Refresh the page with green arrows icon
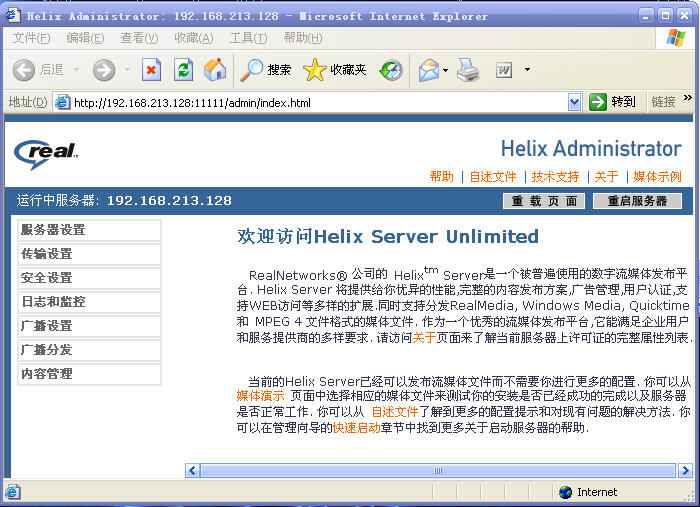The height and width of the screenshot is (507, 700). coord(183,70)
